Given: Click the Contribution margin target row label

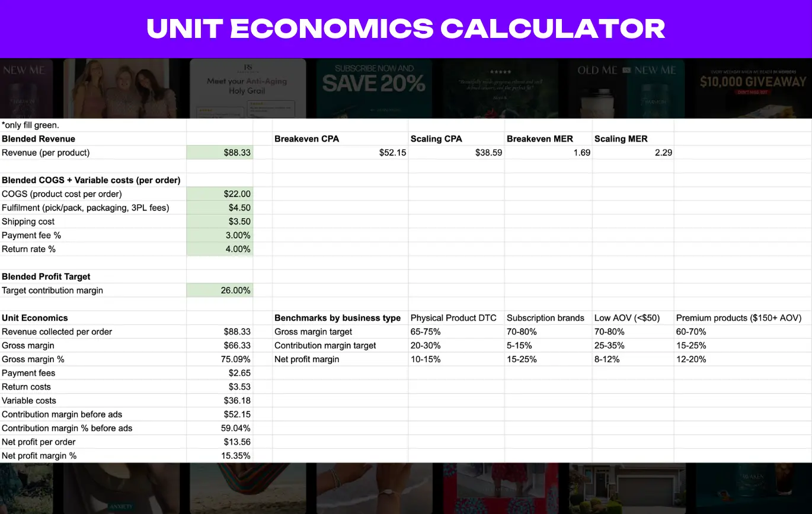Looking at the screenshot, I should [x=325, y=346].
